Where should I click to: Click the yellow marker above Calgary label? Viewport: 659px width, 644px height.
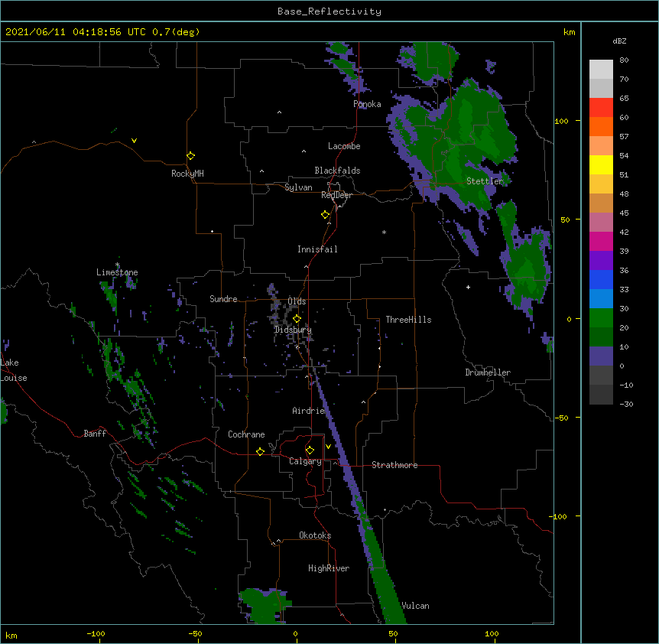[x=310, y=450]
